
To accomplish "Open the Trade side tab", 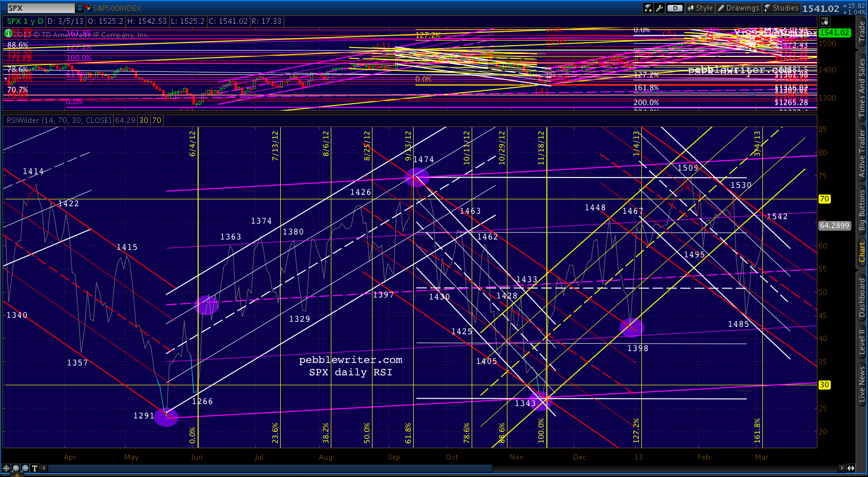I will point(862,32).
